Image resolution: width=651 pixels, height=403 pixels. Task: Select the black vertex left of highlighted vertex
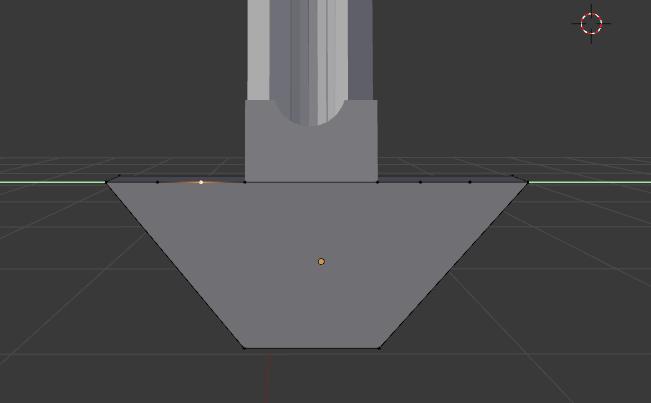pos(157,182)
